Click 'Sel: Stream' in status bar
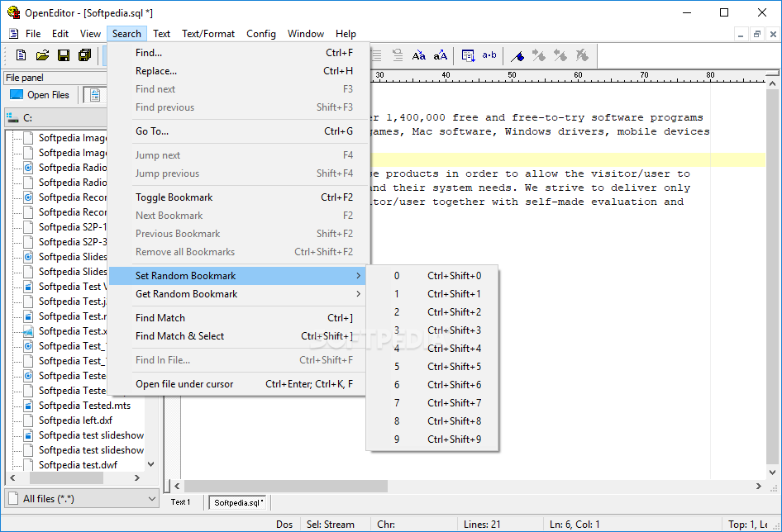The image size is (782, 532). (330, 525)
